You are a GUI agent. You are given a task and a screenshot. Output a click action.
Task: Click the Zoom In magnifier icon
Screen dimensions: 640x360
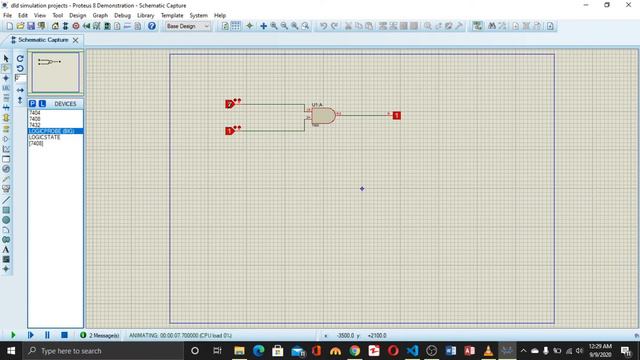[274, 26]
